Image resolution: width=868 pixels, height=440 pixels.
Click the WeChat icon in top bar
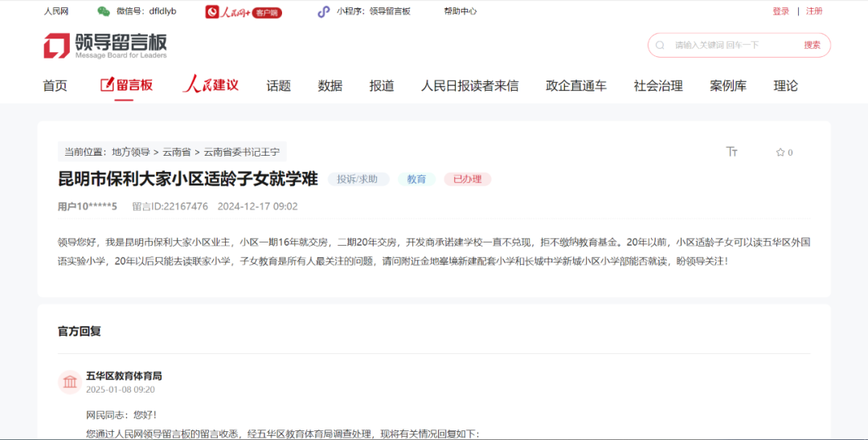pyautogui.click(x=104, y=11)
